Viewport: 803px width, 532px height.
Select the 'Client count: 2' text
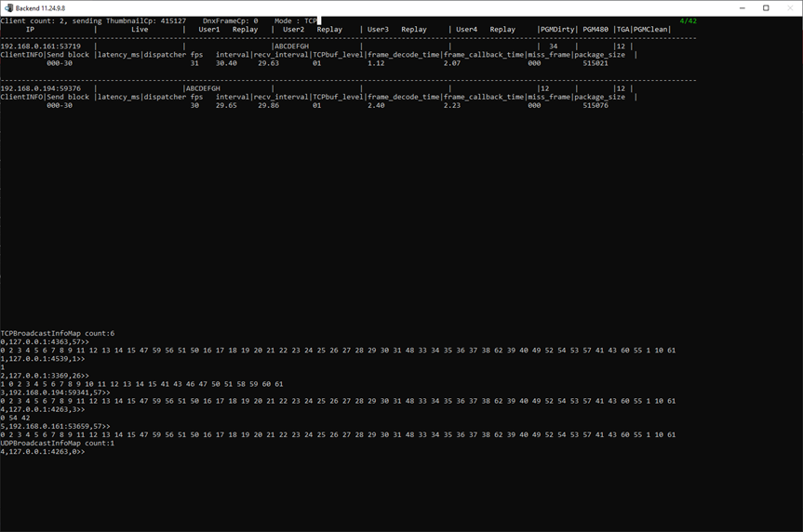coord(33,21)
